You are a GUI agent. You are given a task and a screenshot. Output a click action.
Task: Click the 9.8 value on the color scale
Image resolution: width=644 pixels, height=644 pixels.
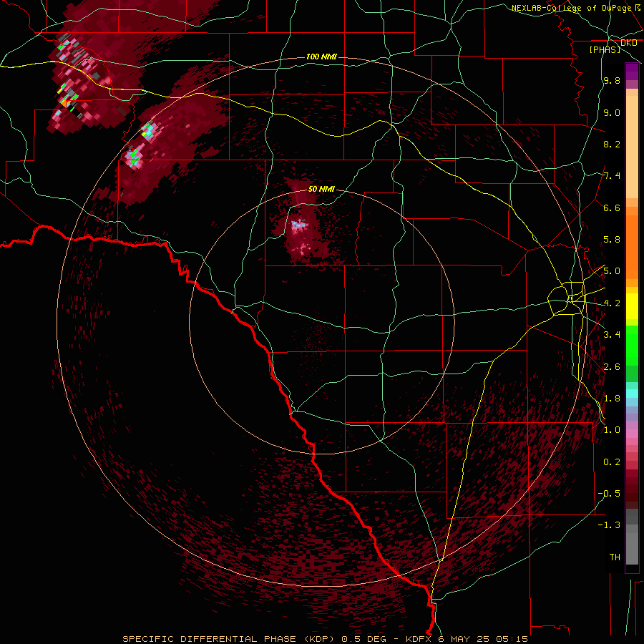pyautogui.click(x=612, y=81)
